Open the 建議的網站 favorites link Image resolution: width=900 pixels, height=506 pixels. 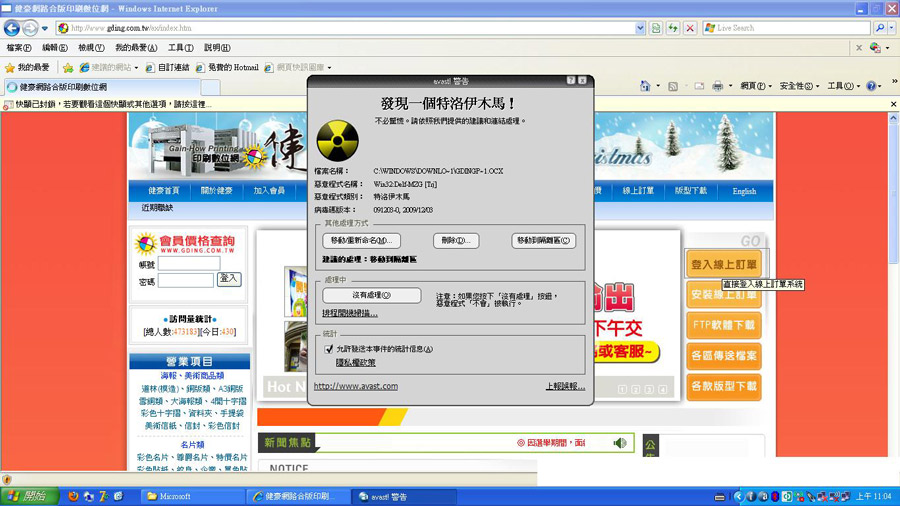pyautogui.click(x=109, y=68)
